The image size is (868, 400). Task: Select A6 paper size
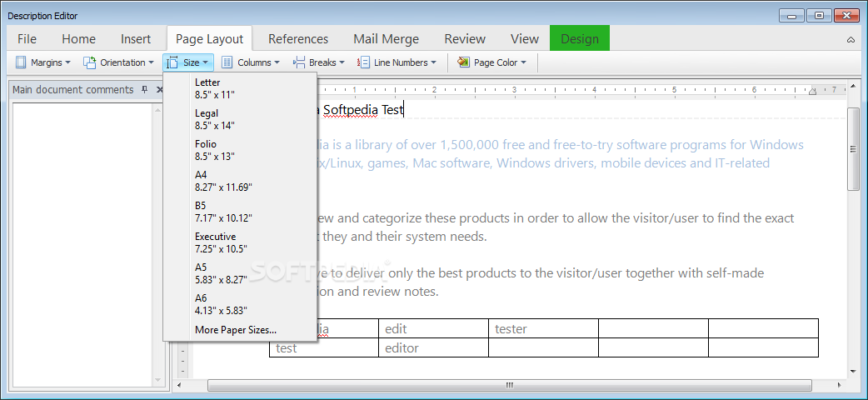pyautogui.click(x=240, y=304)
